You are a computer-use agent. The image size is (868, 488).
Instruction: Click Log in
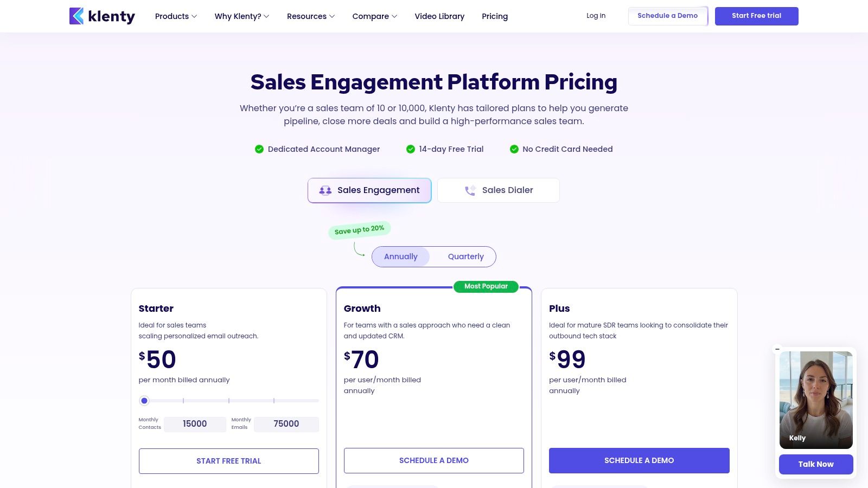coord(596,16)
